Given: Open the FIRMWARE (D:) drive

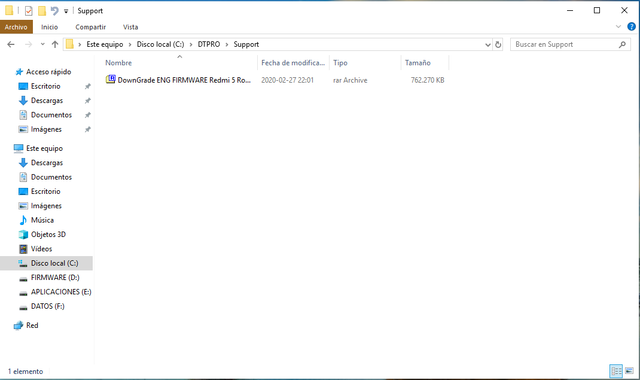Looking at the screenshot, I should pyautogui.click(x=55, y=278).
